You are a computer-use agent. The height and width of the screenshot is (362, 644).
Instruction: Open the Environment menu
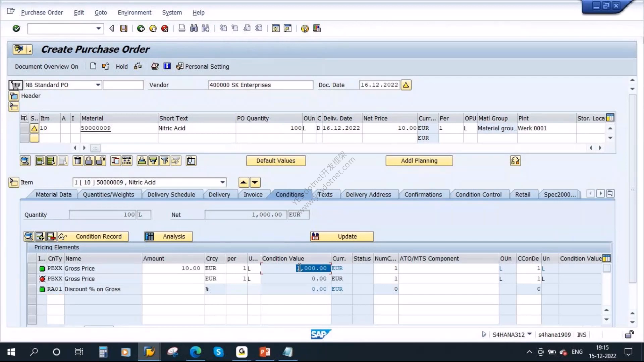coord(135,12)
